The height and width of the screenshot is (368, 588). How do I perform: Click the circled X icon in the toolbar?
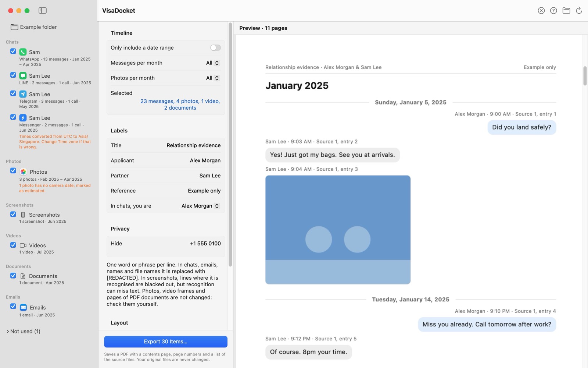541,11
